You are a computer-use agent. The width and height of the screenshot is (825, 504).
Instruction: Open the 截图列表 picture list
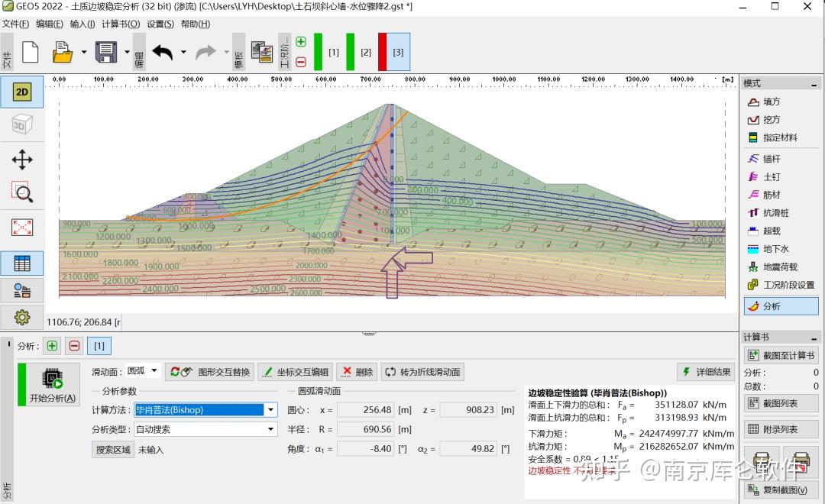(x=781, y=403)
